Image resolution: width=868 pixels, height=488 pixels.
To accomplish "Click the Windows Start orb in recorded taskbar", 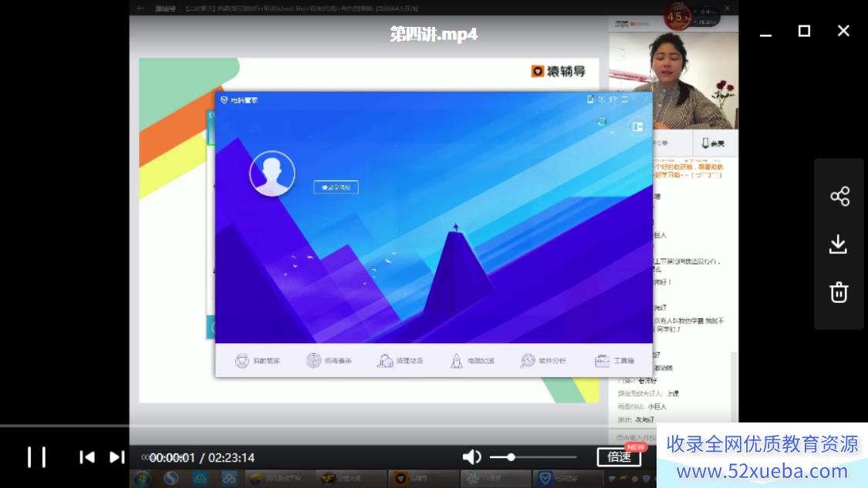I will coord(143,478).
